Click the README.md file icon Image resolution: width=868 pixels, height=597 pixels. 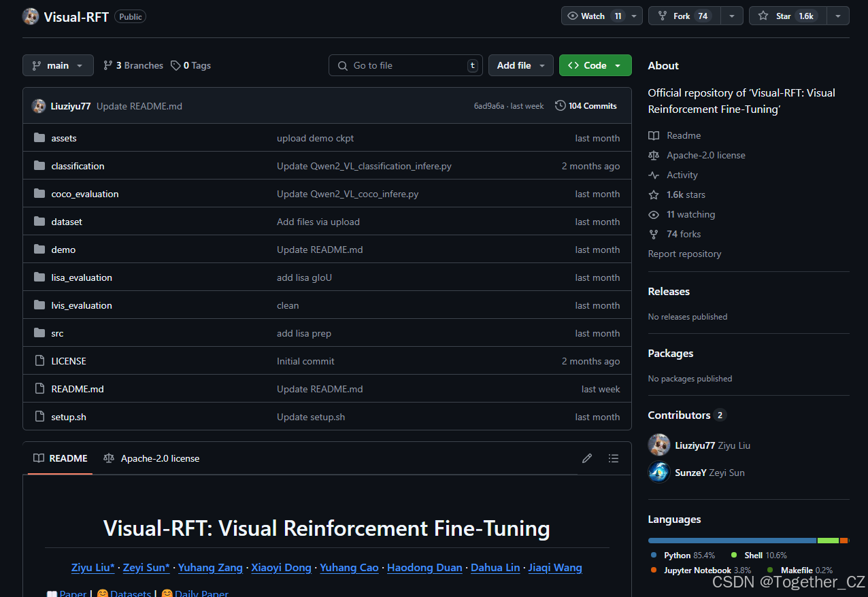[x=39, y=389]
